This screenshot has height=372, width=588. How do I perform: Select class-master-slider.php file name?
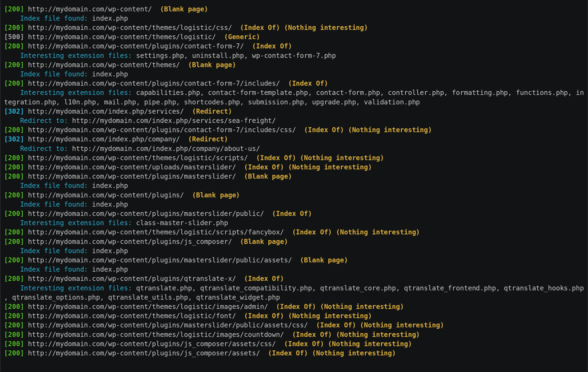[x=182, y=223]
